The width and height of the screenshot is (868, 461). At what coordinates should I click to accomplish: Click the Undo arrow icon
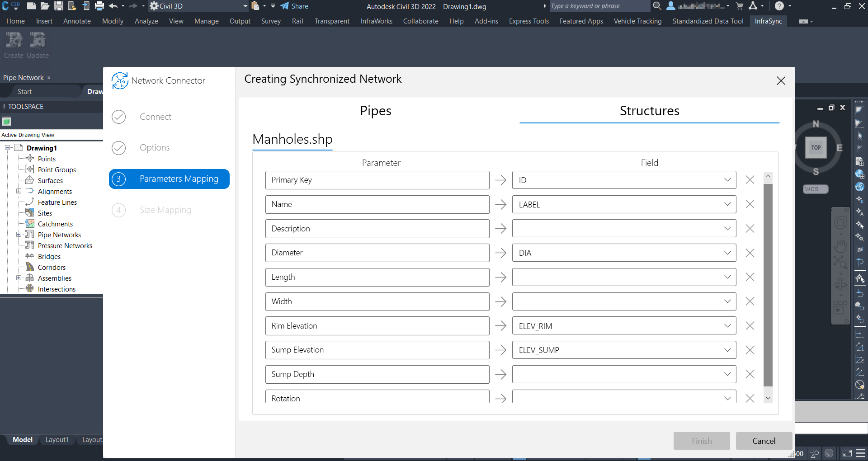113,6
